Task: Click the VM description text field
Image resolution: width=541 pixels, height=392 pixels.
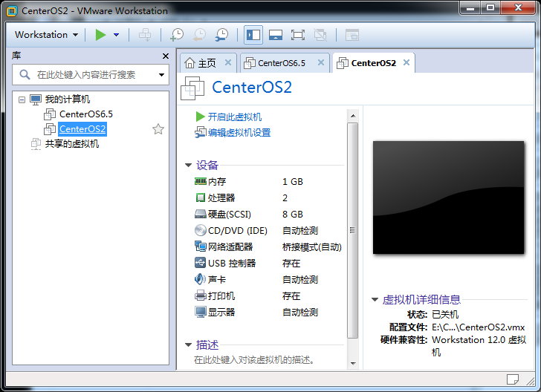Action: pos(254,360)
